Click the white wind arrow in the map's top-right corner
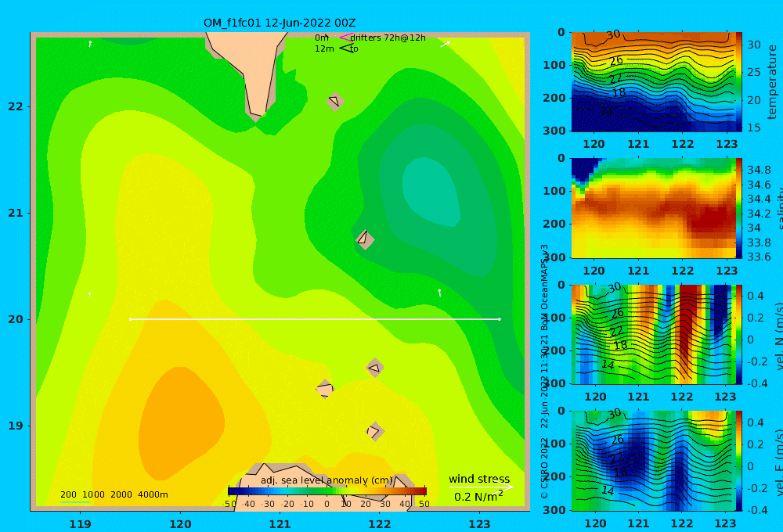Screen dimensions: 783x532 pos(445,45)
